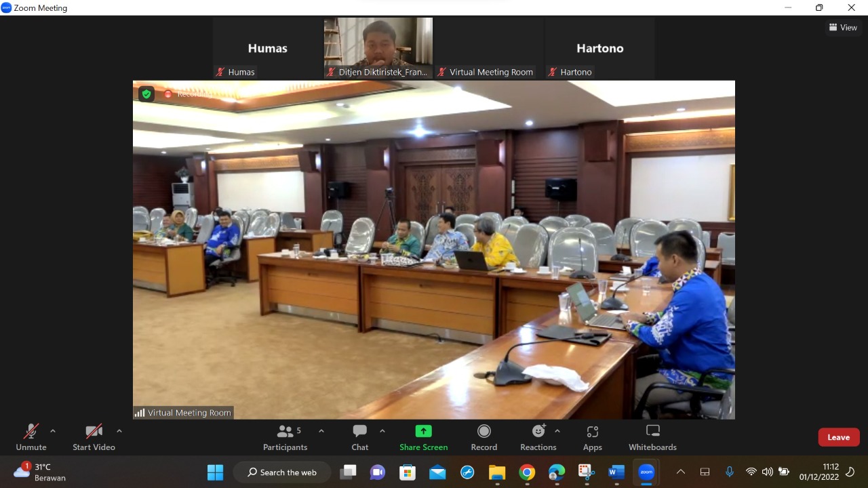The width and height of the screenshot is (868, 488).
Task: Open the Chat panel
Action: [x=359, y=437]
